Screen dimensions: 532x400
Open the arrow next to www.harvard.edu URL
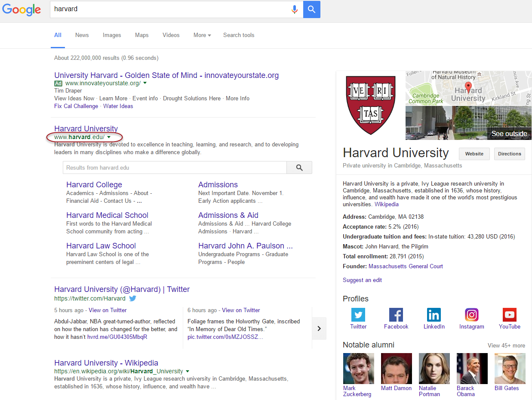pyautogui.click(x=109, y=137)
